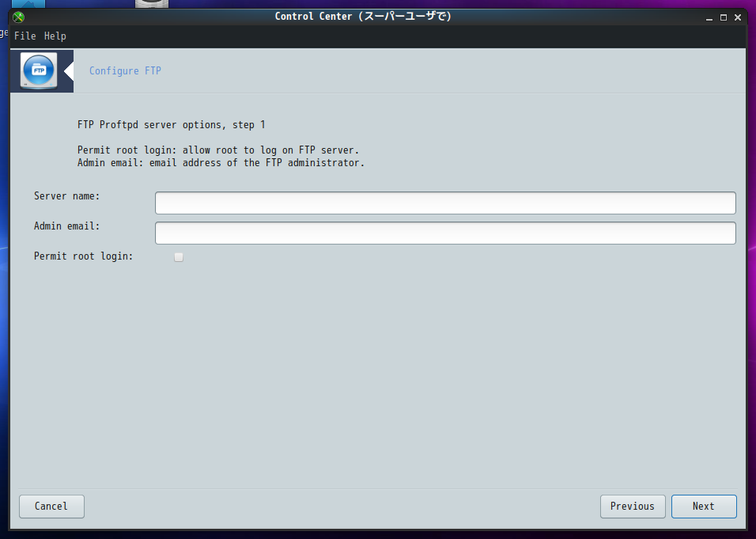Viewport: 756px width, 539px height.
Task: Open the File menu
Action: point(25,36)
